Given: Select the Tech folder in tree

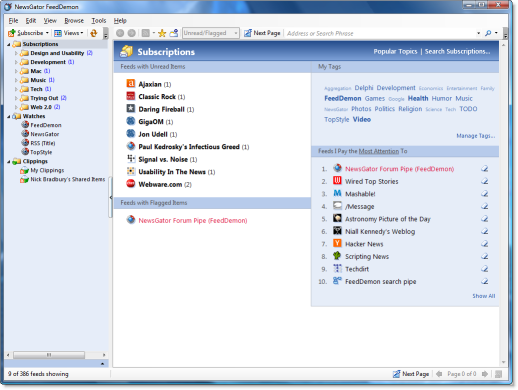Looking at the screenshot, I should (36, 89).
